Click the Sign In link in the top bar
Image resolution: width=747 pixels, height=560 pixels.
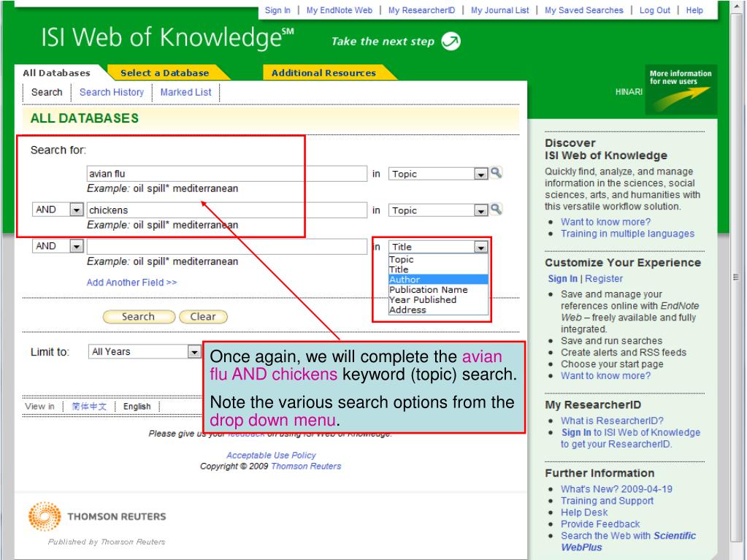[x=277, y=10]
